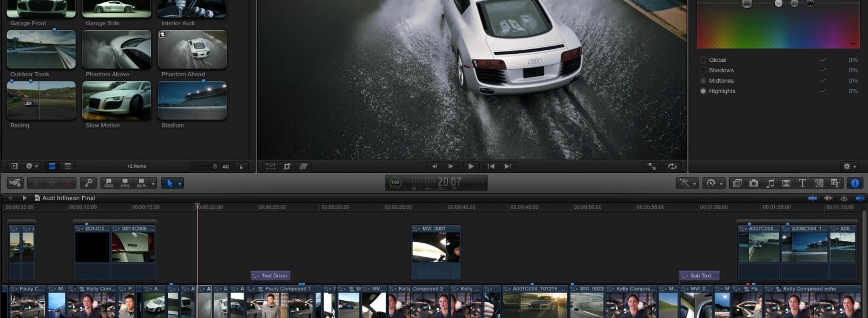Screen dimensions: 868x318
Task: Open the keyword editor key icon
Action: (x=88, y=183)
